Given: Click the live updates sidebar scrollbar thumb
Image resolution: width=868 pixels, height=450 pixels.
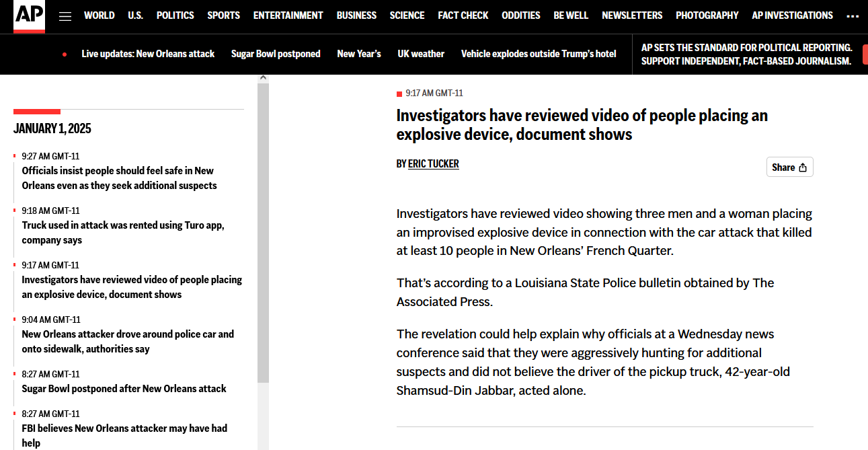Looking at the screenshot, I should (x=263, y=233).
